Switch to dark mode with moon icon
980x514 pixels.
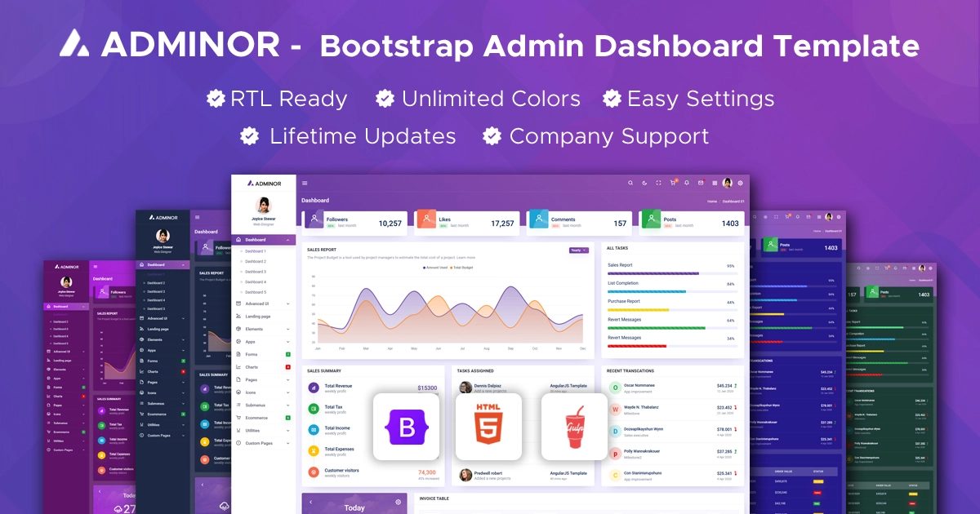coord(644,183)
